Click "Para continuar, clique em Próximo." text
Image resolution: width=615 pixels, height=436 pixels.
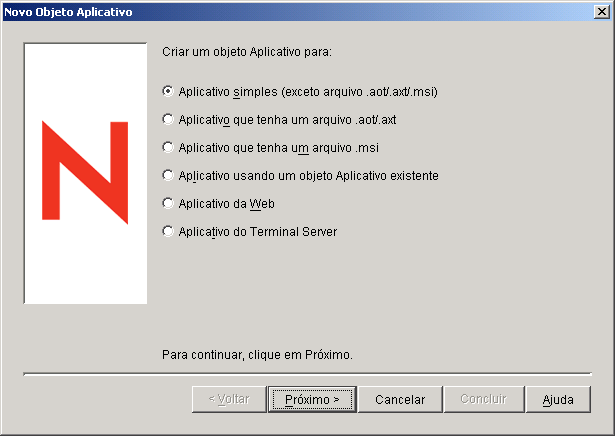pyautogui.click(x=257, y=354)
